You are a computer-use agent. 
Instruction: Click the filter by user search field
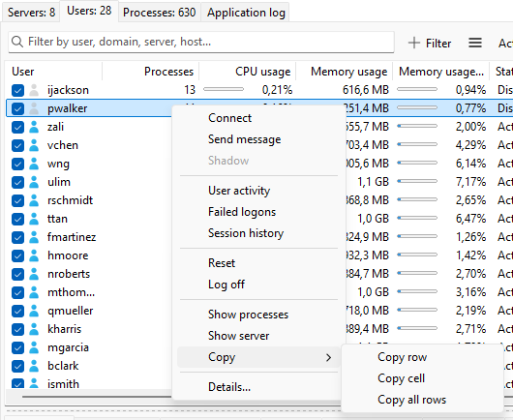(201, 42)
